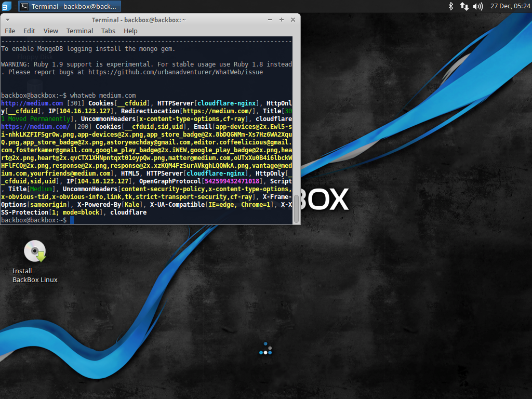
Task: Click the X-UA-Compatible entry text
Action: (212, 205)
